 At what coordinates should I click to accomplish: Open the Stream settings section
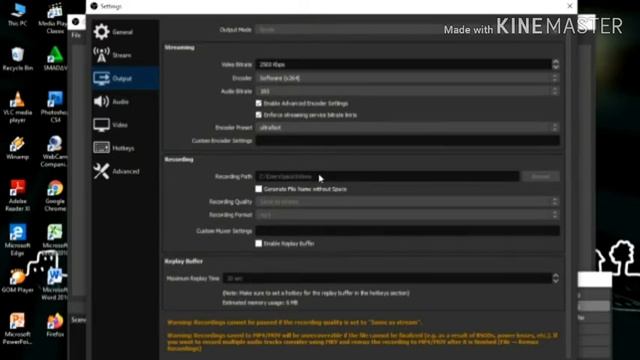125,55
